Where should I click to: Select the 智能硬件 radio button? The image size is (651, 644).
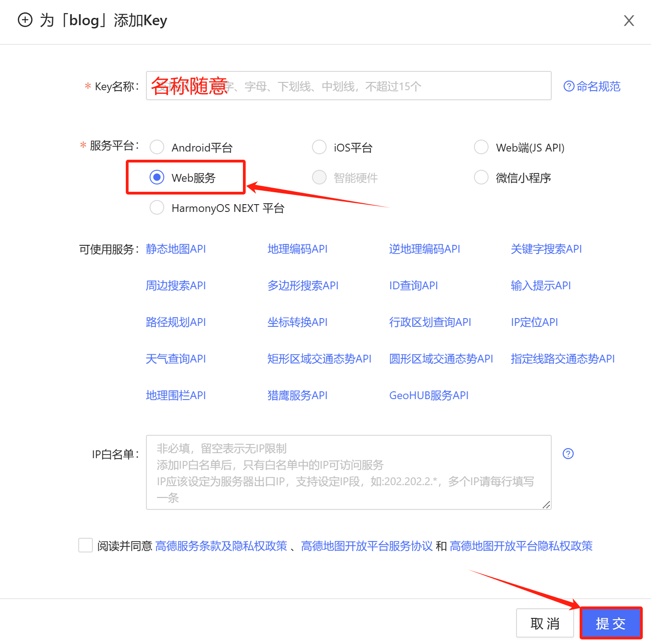tap(319, 177)
